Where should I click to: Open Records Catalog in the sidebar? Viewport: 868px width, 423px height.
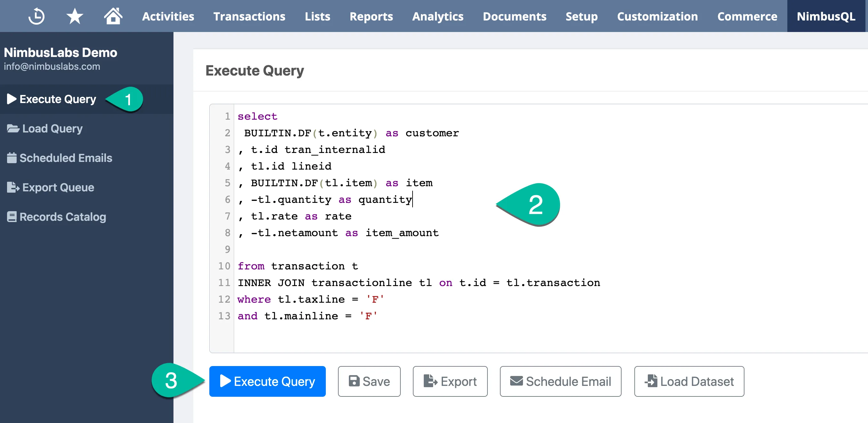click(x=87, y=217)
